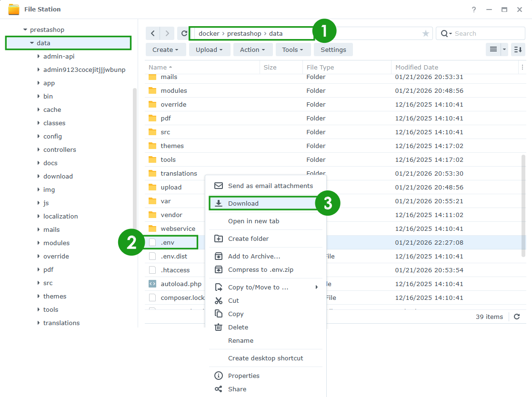Click the Settings button
Screen dimensions: 532x397
click(333, 50)
